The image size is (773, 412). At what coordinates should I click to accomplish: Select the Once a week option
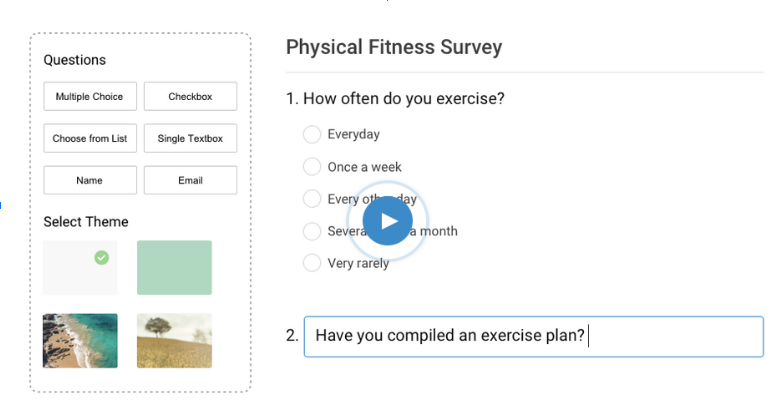(312, 167)
